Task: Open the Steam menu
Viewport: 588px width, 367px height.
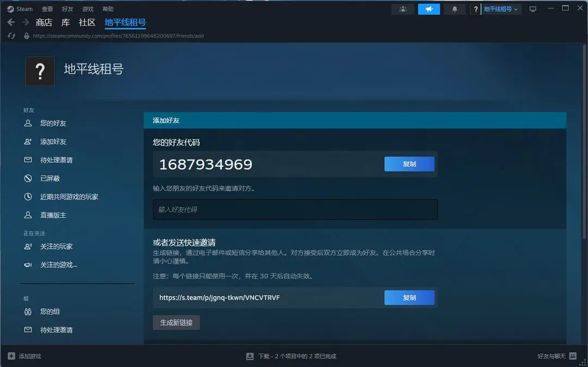Action: (x=24, y=9)
